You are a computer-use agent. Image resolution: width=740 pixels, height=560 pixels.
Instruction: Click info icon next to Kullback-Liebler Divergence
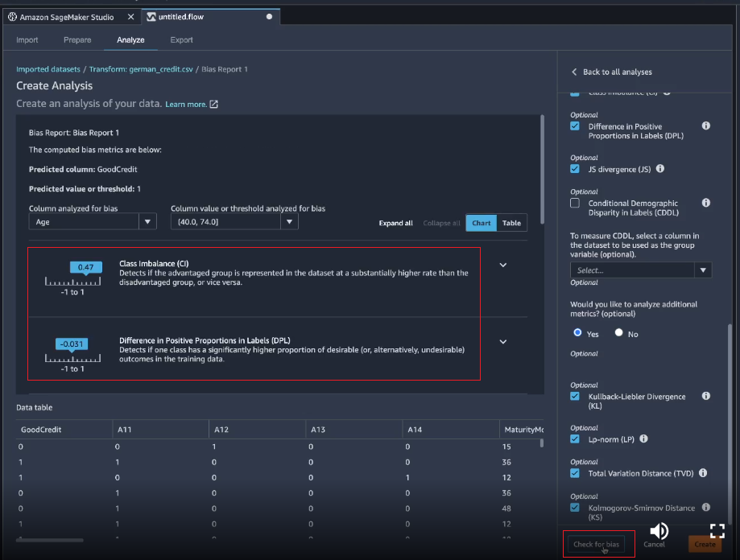point(705,397)
